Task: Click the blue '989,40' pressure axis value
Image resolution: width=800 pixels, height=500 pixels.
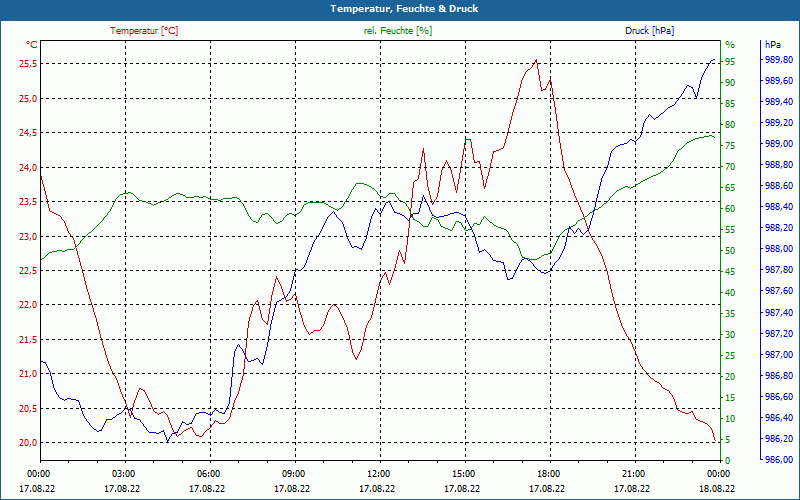Action: (779, 102)
